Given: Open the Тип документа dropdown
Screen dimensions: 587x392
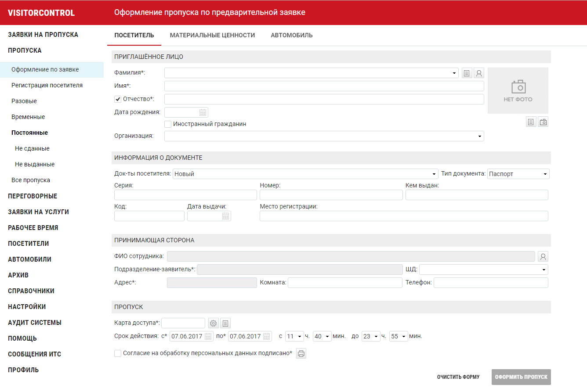Looking at the screenshot, I should pyautogui.click(x=518, y=174).
